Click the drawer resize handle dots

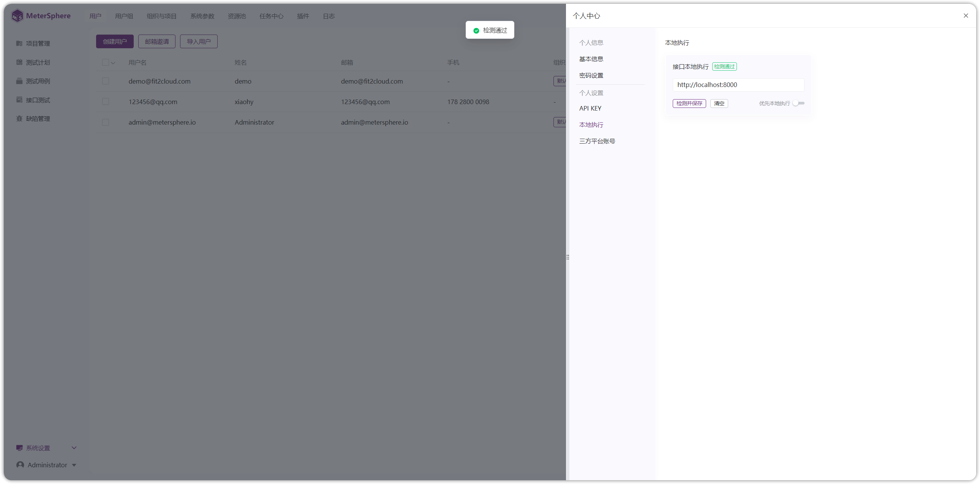(567, 257)
